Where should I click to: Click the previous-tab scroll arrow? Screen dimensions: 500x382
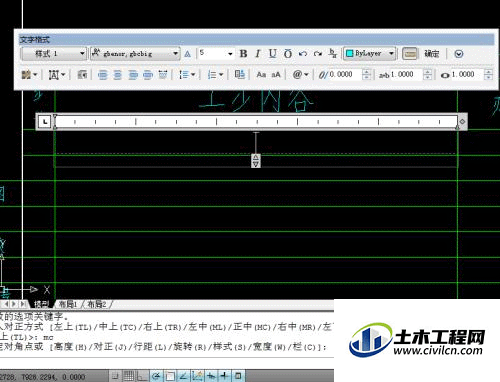6,304
